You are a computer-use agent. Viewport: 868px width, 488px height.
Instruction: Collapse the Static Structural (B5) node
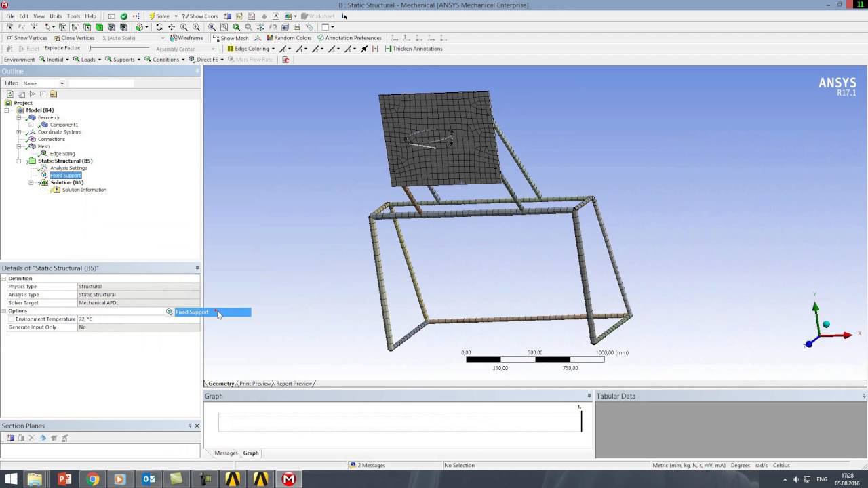[x=19, y=161]
